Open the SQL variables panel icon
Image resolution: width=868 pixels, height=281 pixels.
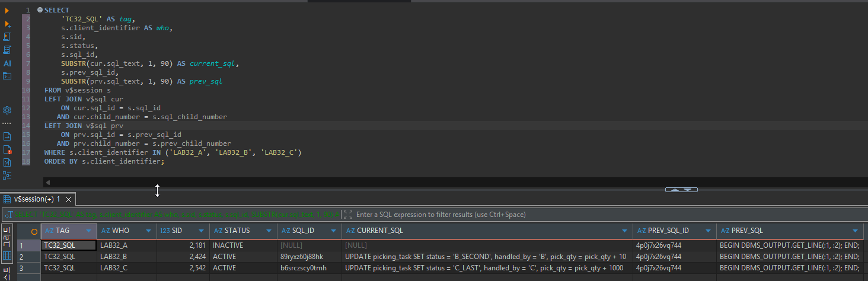pos(8,162)
